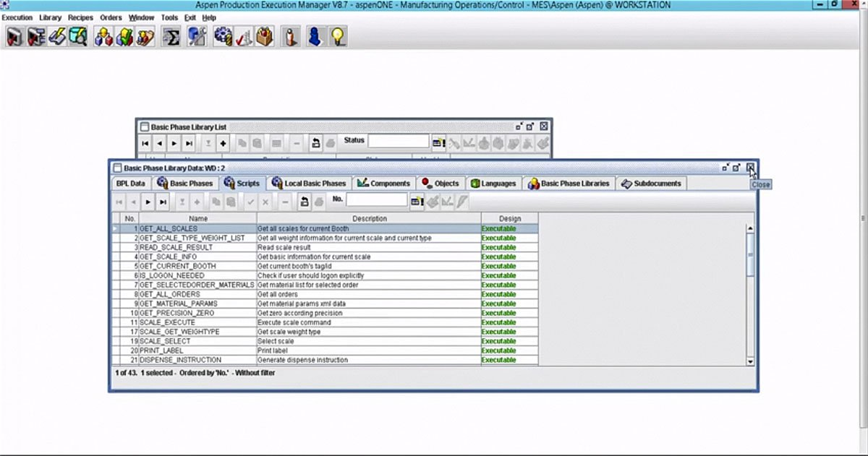
Task: Open the Sigma summation tool in the toolbar
Action: click(x=171, y=35)
